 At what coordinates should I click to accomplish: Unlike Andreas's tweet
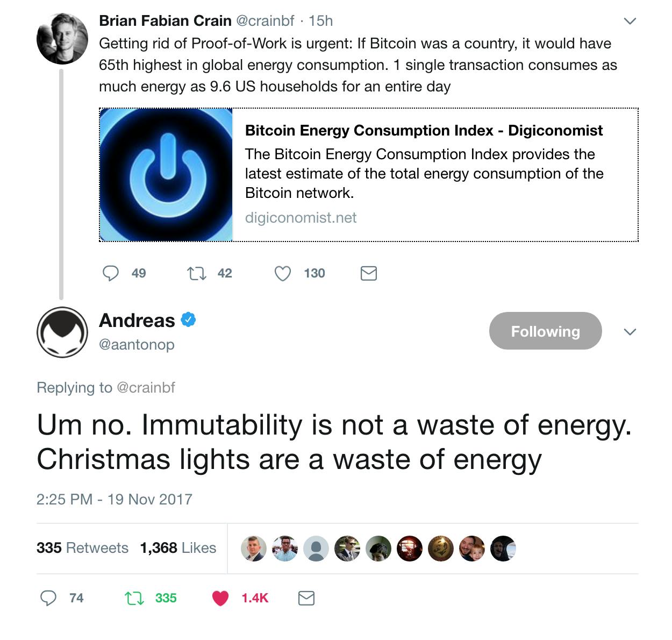point(220,598)
